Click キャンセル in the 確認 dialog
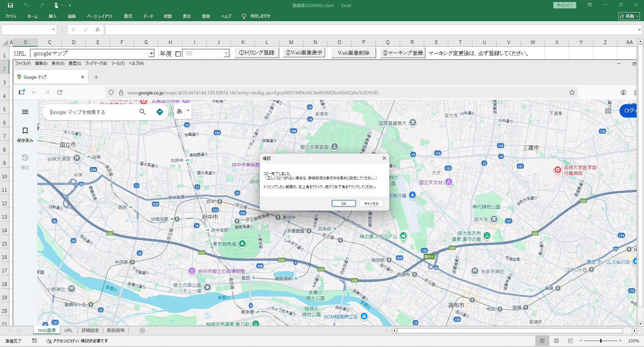Image resolution: width=644 pixels, height=347 pixels. click(371, 204)
